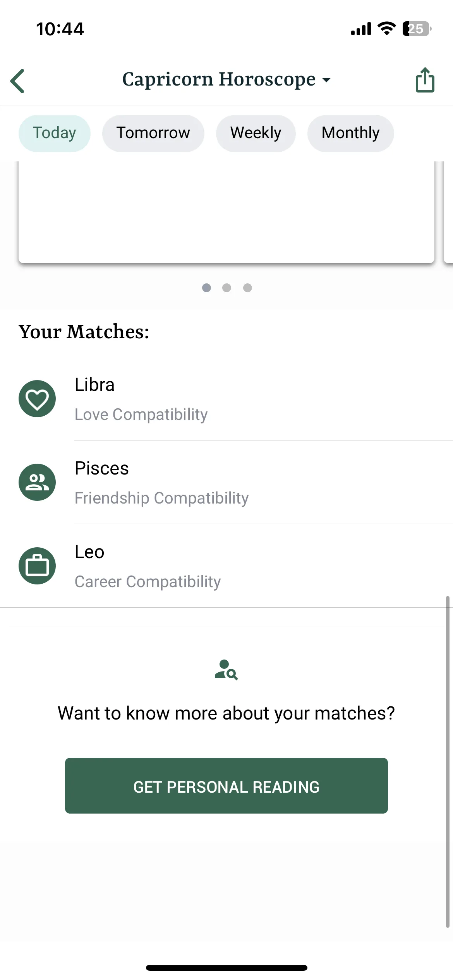Tap the heart Love Compatibility icon
Viewport: 453px width, 980px height.
click(37, 399)
